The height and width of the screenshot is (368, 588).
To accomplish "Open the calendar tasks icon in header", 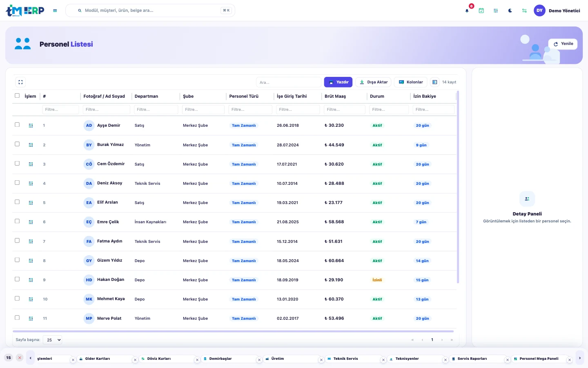I will pos(481,11).
